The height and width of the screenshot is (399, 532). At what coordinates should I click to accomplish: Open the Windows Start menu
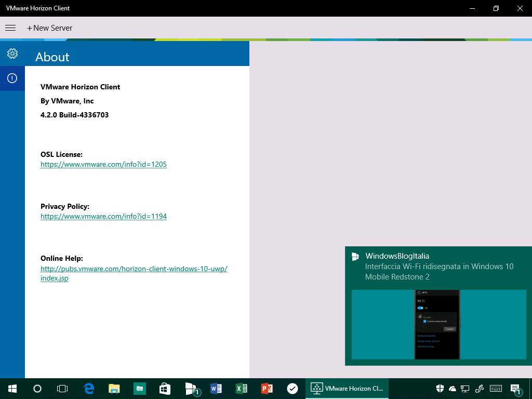pyautogui.click(x=12, y=389)
